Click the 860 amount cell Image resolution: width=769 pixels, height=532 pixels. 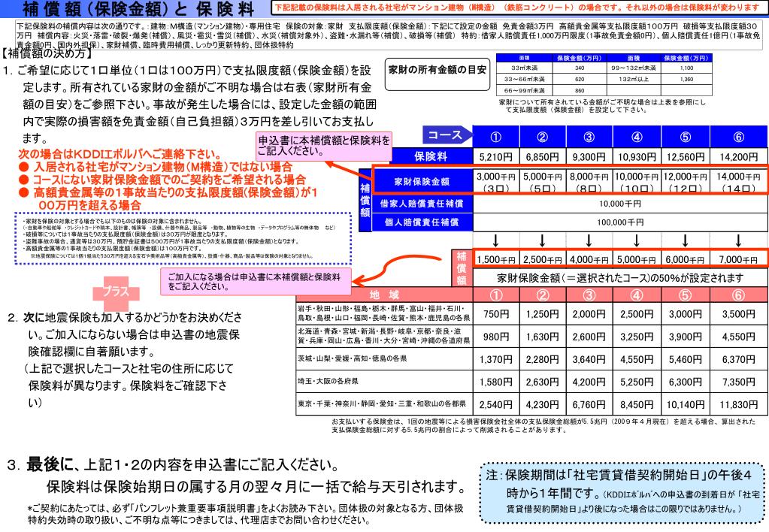[580, 90]
